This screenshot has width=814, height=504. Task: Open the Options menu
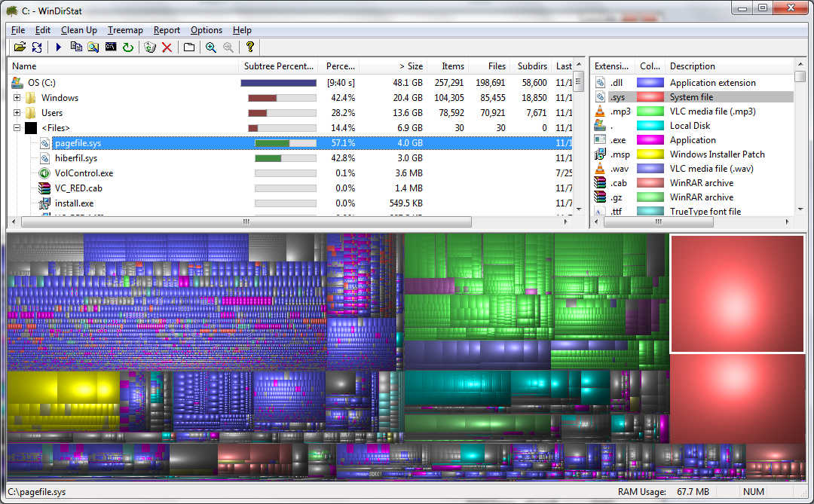[206, 30]
